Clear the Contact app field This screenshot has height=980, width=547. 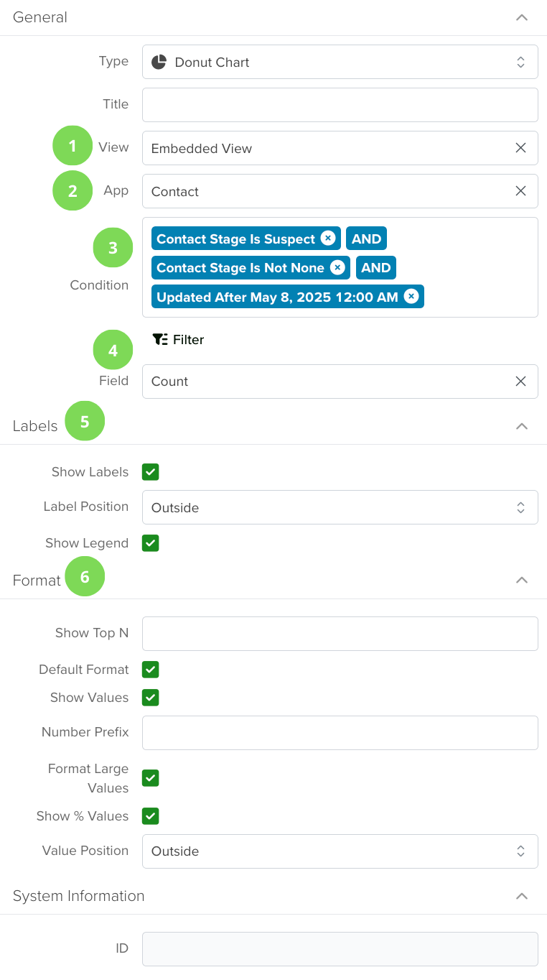click(521, 191)
